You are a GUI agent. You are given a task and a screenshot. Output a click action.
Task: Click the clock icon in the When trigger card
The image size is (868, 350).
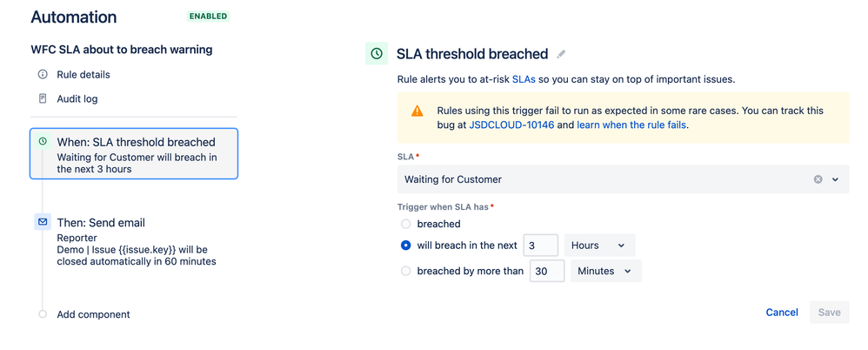[x=43, y=142]
